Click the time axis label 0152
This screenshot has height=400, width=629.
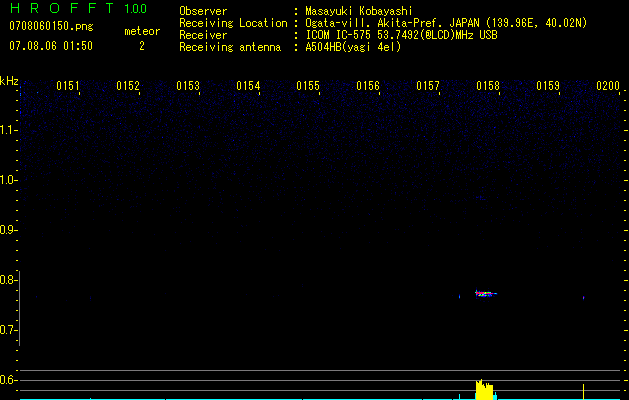[x=128, y=86]
